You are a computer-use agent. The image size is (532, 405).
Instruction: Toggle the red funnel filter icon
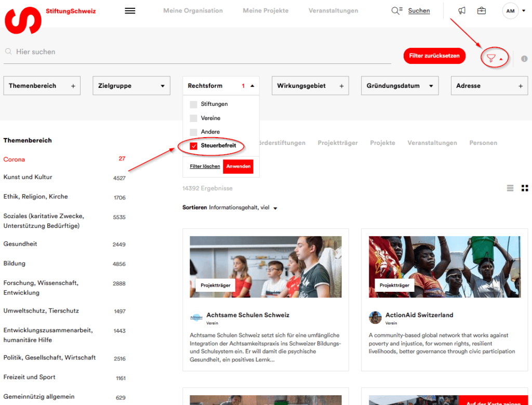click(x=491, y=59)
